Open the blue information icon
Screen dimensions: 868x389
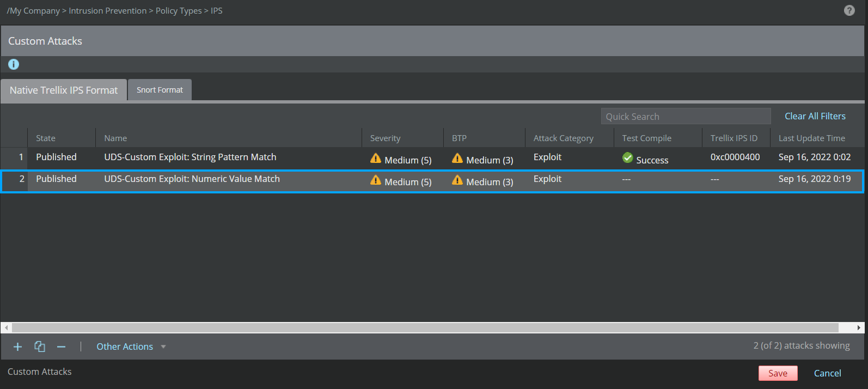14,64
